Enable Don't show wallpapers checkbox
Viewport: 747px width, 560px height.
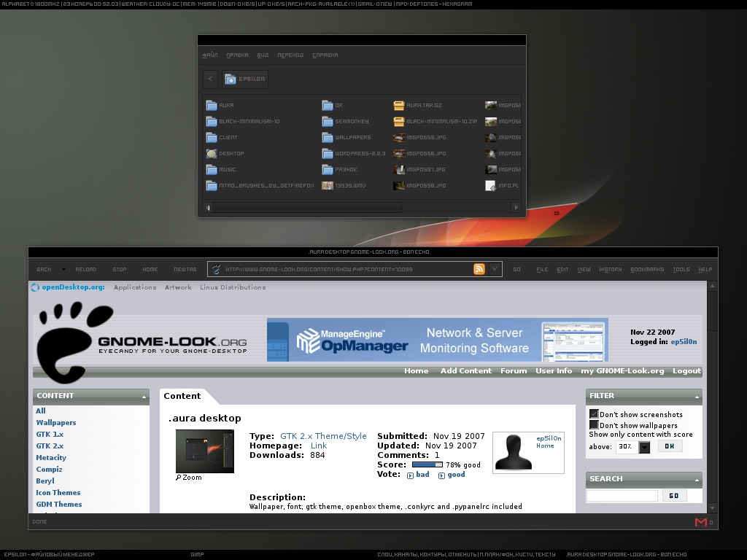[x=594, y=425]
